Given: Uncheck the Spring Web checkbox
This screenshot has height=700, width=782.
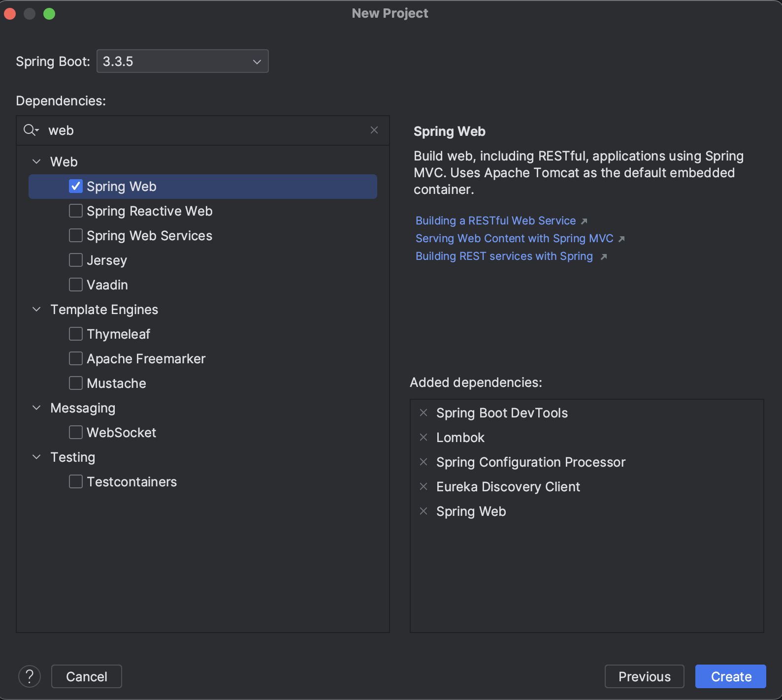Looking at the screenshot, I should (x=76, y=186).
